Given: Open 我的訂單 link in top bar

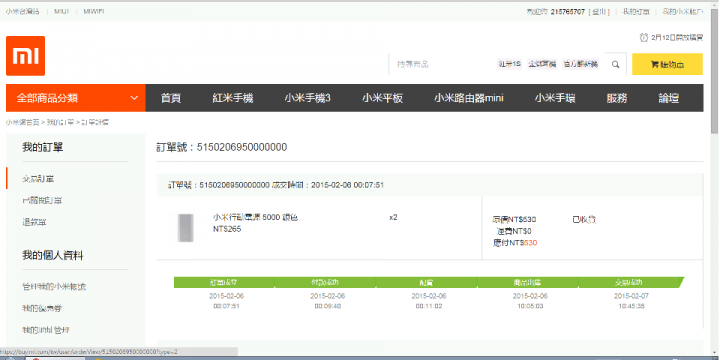Looking at the screenshot, I should point(636,11).
